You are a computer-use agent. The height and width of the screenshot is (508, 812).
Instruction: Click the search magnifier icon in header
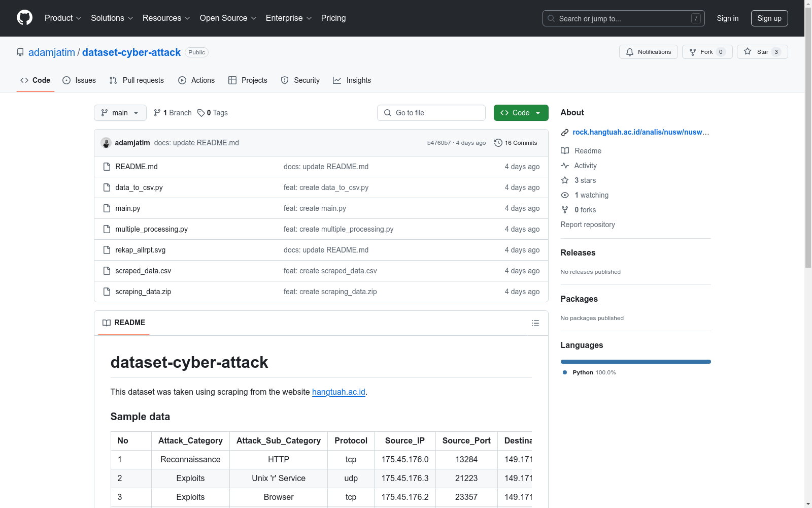coord(551,18)
